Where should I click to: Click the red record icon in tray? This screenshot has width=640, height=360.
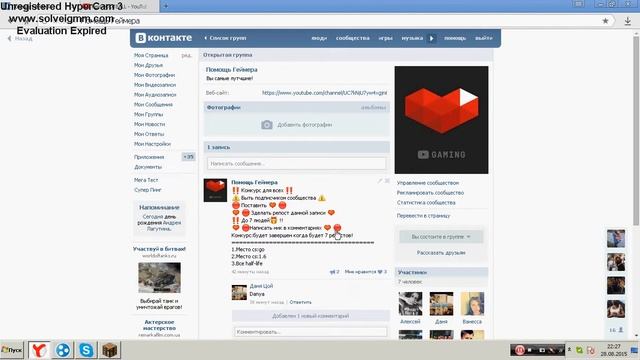(519, 350)
